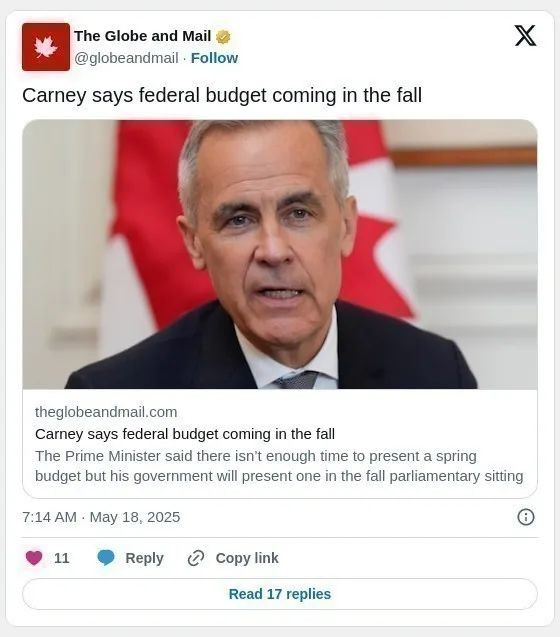Viewport: 560px width, 637px height.
Task: Click the 11 likes count
Action: click(x=61, y=558)
